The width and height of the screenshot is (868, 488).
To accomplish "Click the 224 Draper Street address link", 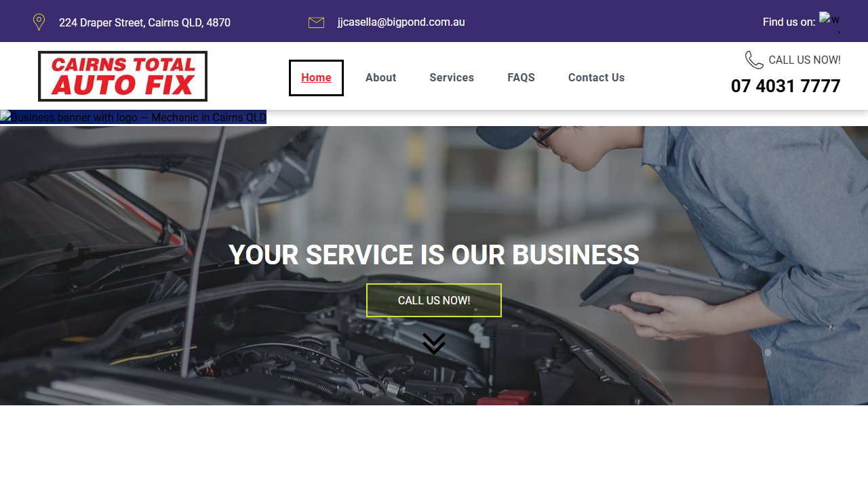I will point(144,23).
